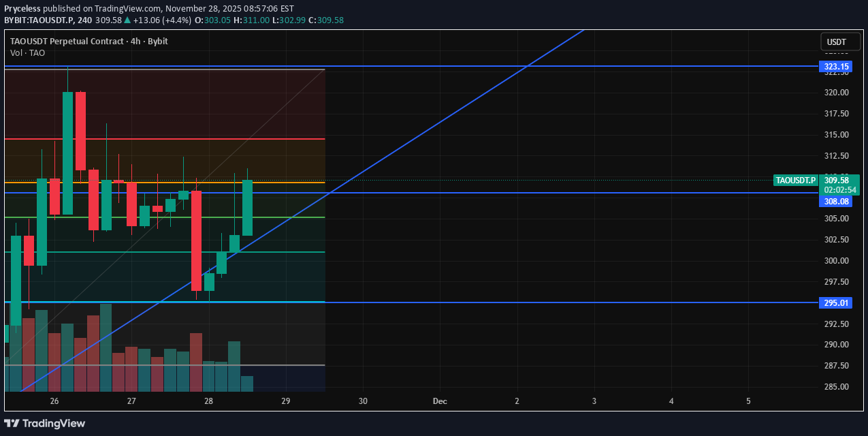Click the 309.58 current price label on axis
Screen dimensions: 868x436
(x=840, y=180)
